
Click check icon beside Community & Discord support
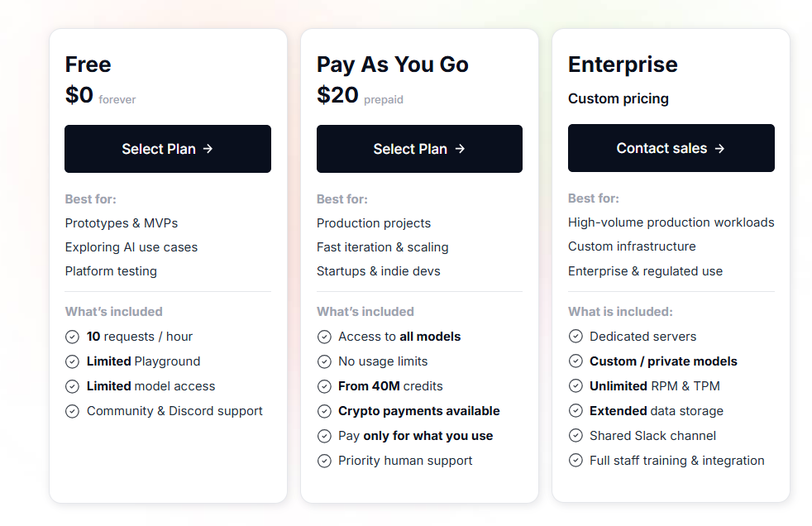[73, 411]
